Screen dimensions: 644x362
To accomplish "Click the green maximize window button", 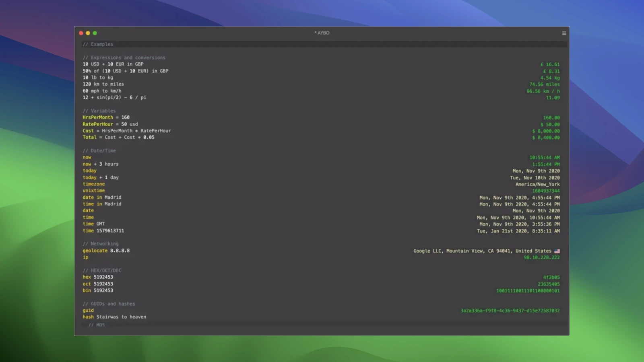I will [95, 33].
